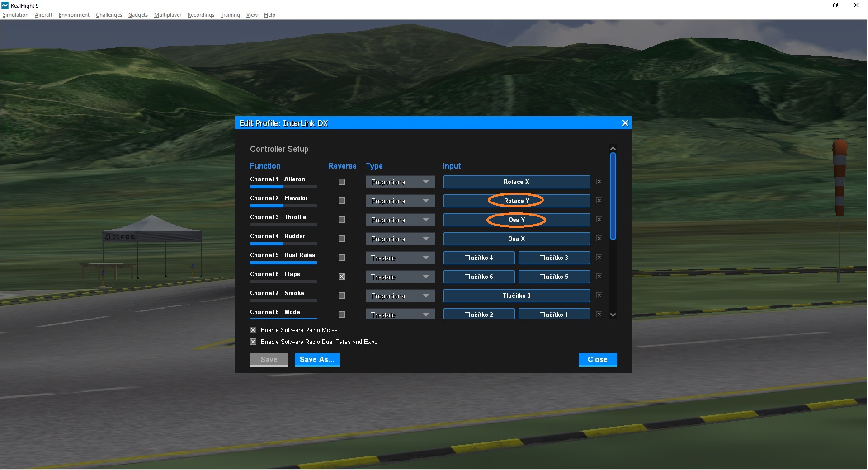The image size is (868, 470).
Task: Clear the Channel 7 Smoke input mapping
Action: tap(599, 296)
